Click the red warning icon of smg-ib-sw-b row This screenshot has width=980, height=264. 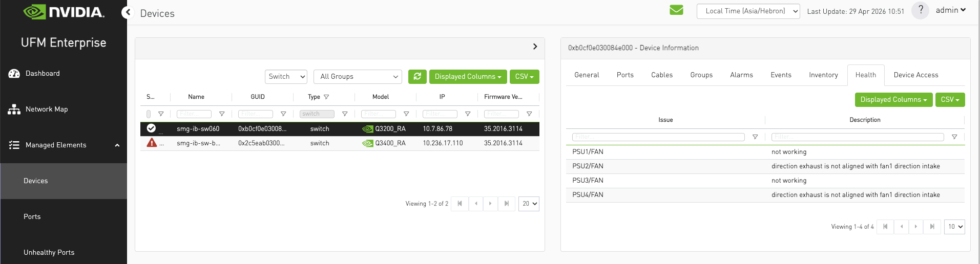point(152,143)
